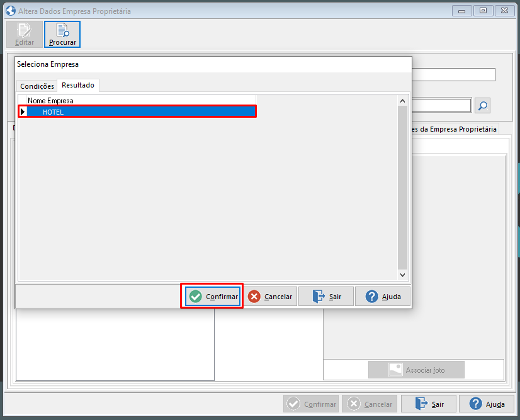520x420 pixels.
Task: Minimize the Altera Dados Empresa Proprietária window
Action: [461, 11]
